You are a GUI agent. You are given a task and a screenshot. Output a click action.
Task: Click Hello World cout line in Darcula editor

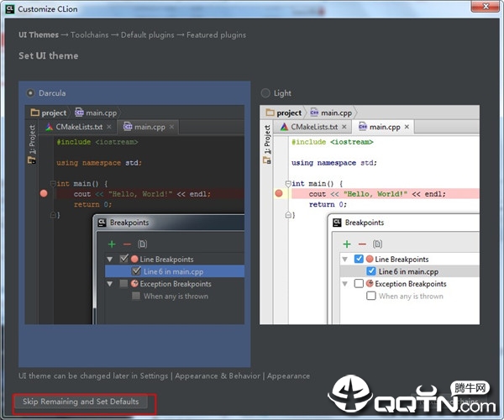pos(150,194)
